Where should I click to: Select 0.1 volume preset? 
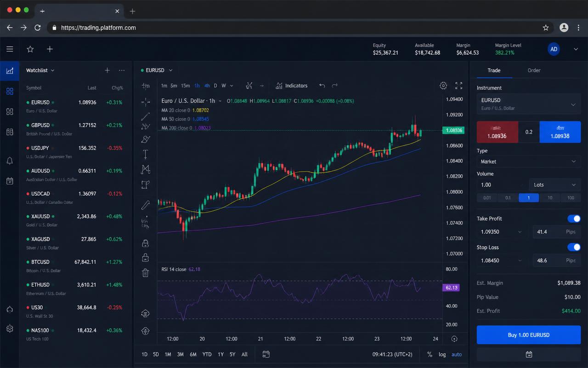pyautogui.click(x=508, y=198)
